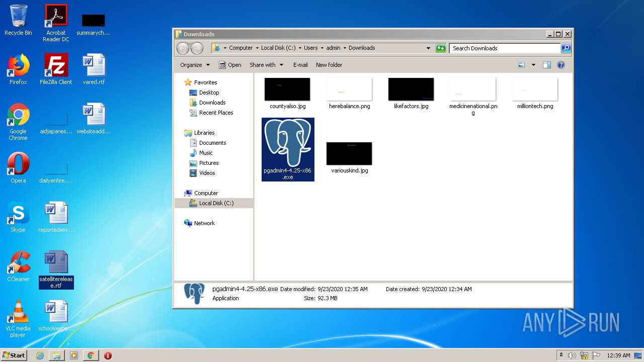
Task: Expand dropdown arrow after Computer in address bar
Action: [257, 48]
